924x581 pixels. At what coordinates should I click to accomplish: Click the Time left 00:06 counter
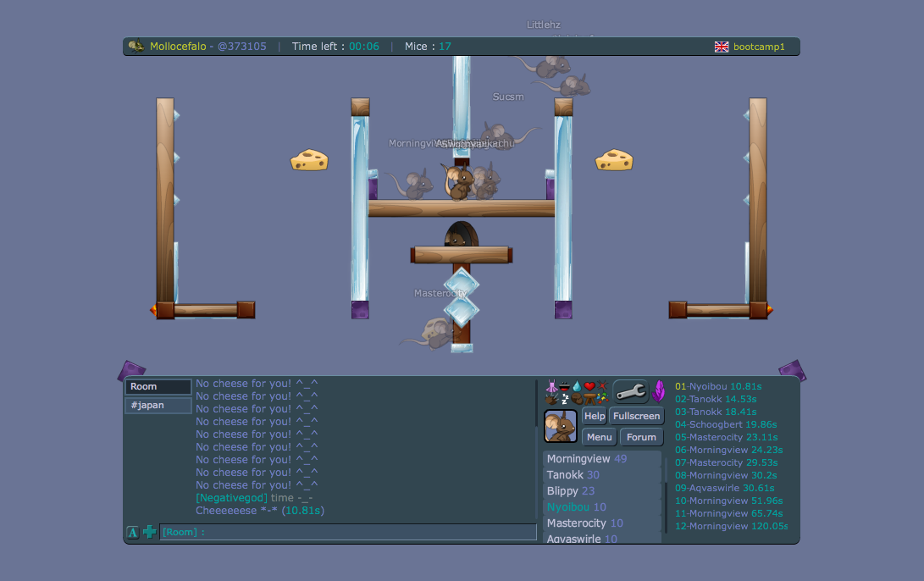pos(335,47)
